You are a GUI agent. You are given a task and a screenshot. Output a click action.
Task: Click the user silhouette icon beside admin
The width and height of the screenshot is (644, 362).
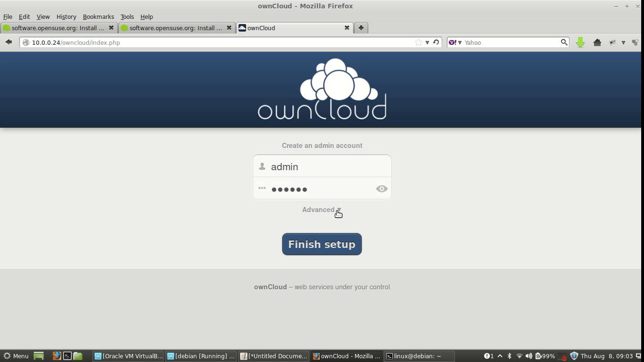262,166
